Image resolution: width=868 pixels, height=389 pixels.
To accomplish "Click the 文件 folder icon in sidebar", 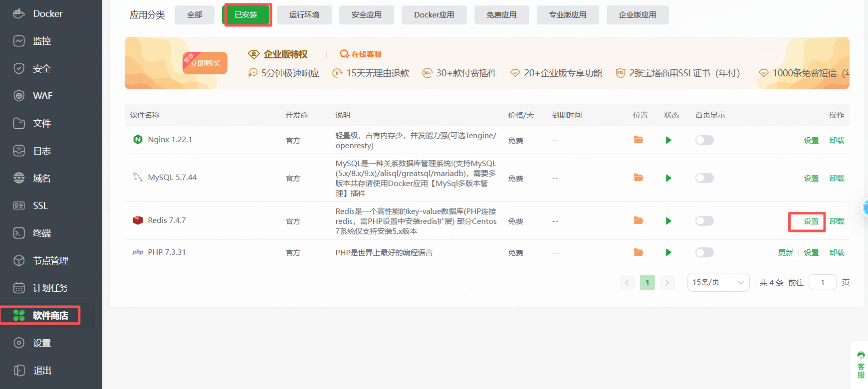I will pyautogui.click(x=19, y=123).
